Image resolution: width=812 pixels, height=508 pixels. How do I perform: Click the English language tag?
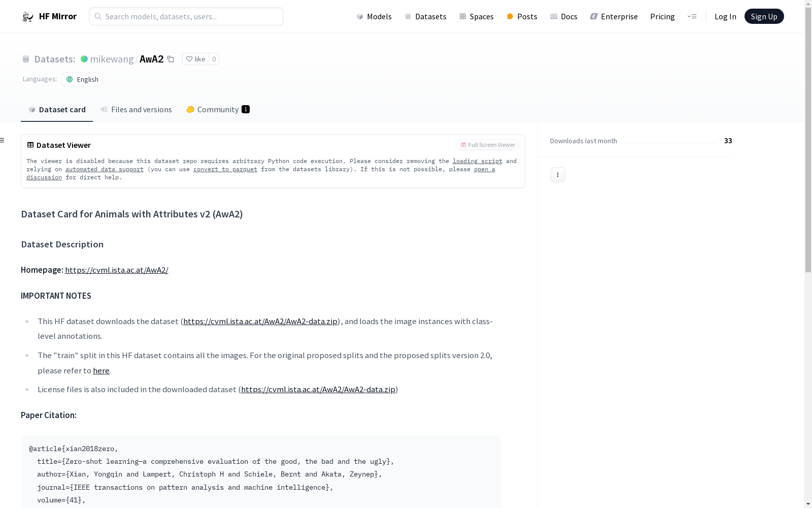(x=82, y=79)
